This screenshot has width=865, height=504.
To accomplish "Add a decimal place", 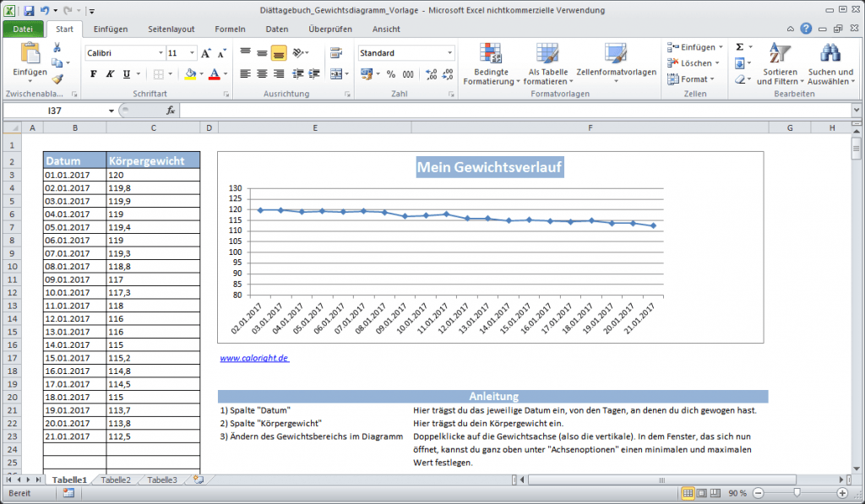I will (x=432, y=74).
